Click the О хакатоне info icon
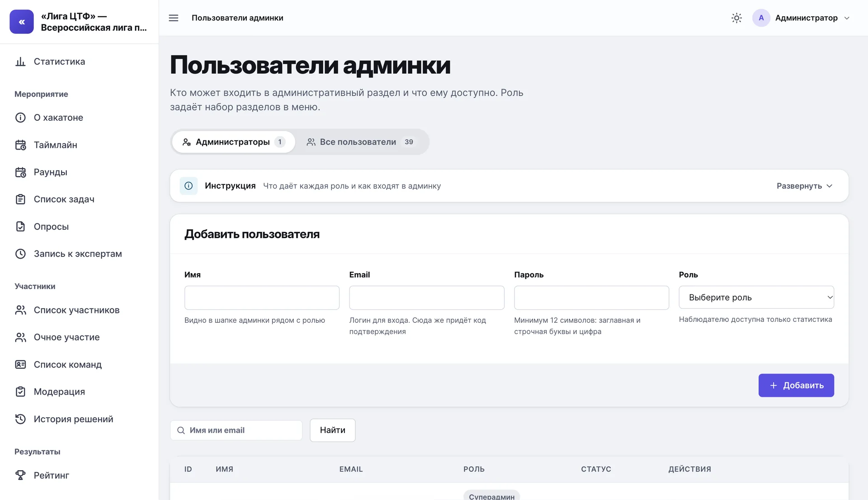This screenshot has width=868, height=500. tap(20, 118)
